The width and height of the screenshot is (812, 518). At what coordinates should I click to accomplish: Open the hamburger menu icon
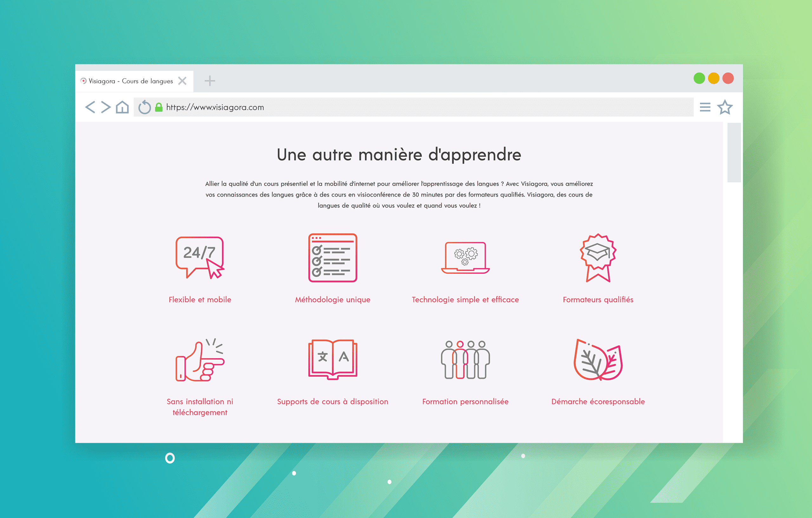coord(705,107)
